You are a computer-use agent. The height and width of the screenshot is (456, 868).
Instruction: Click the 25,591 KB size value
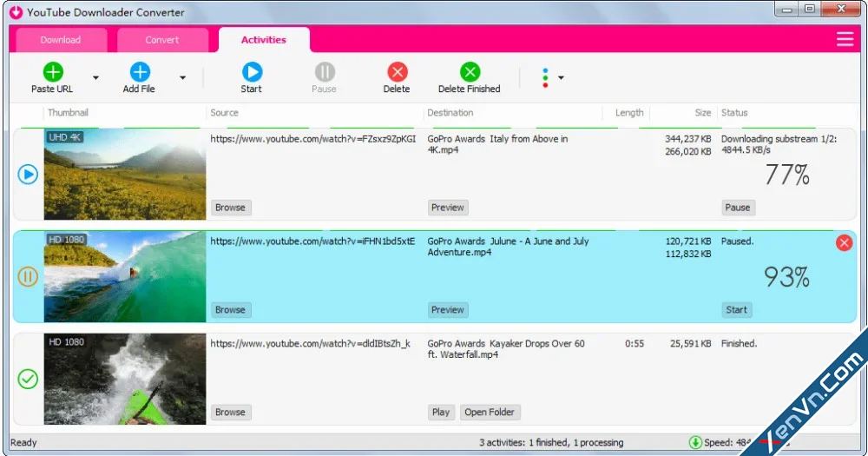[x=691, y=344]
